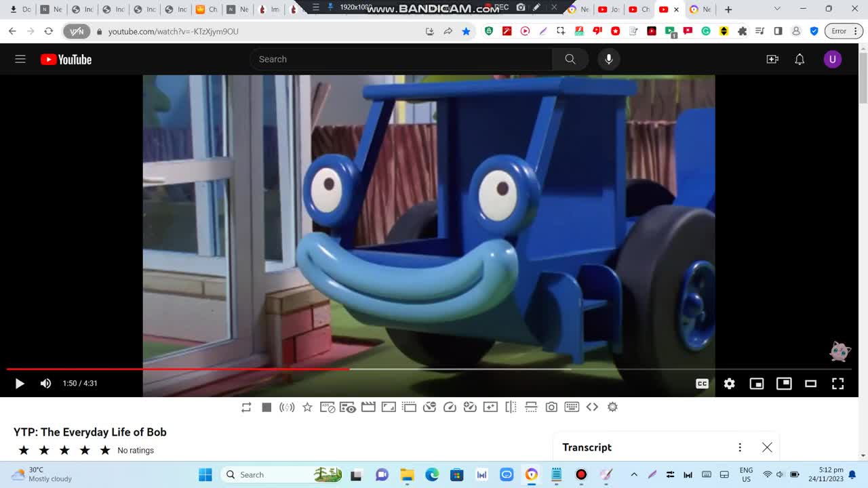Rate the video with the first star
Screen dimensions: 868x488
pos(24,451)
